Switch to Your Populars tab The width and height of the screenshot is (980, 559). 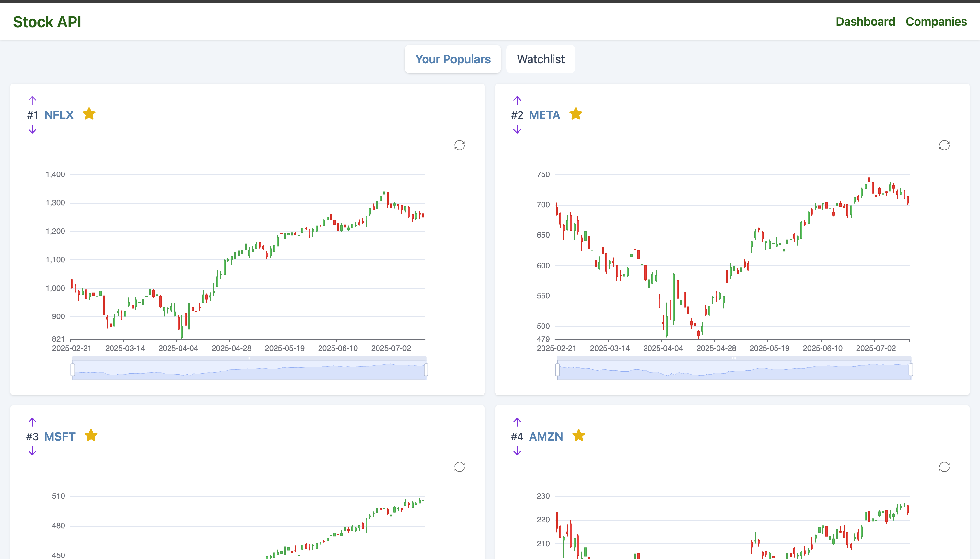point(453,59)
